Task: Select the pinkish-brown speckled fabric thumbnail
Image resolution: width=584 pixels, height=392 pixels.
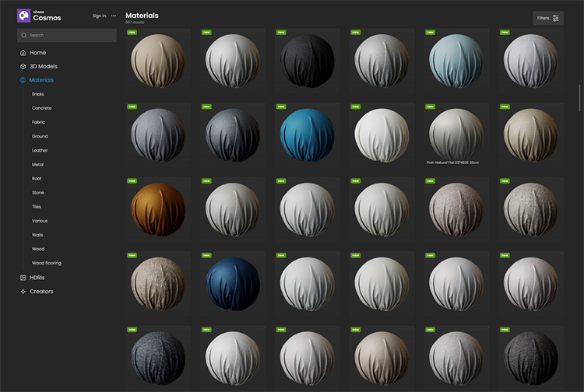Action: [456, 209]
